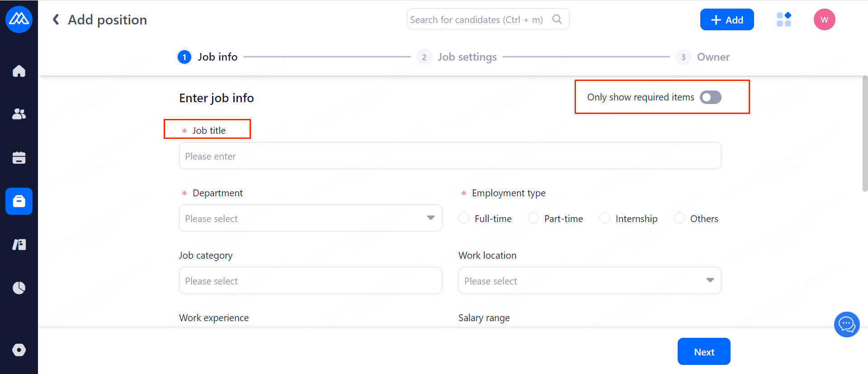Expand the Work location dropdown
The image size is (868, 374).
590,280
